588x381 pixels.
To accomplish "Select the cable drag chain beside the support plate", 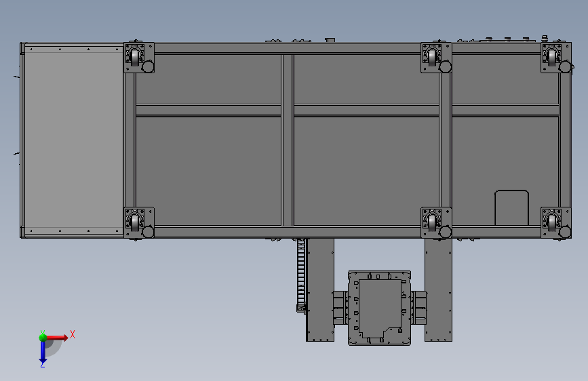I will click(301, 276).
